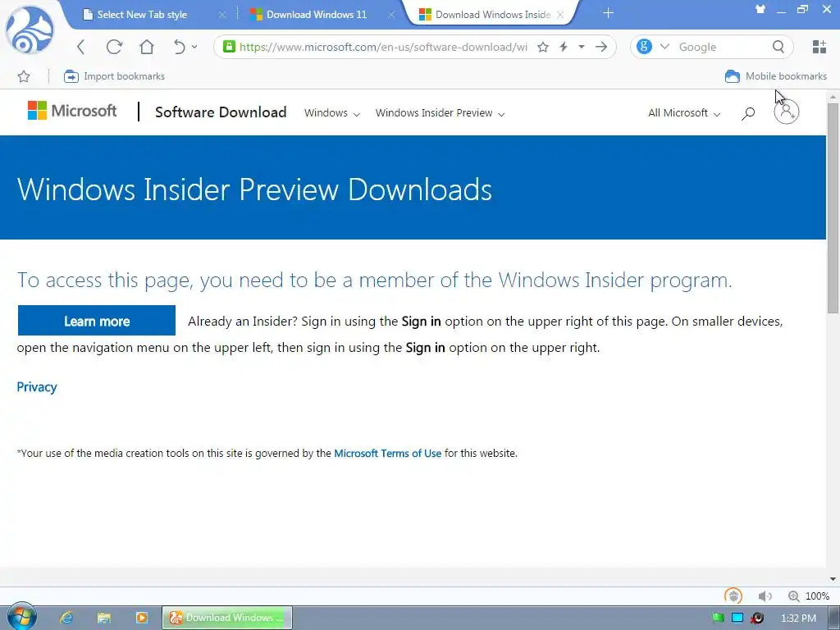The height and width of the screenshot is (630, 840).
Task: Click the Learn more button
Action: (97, 321)
